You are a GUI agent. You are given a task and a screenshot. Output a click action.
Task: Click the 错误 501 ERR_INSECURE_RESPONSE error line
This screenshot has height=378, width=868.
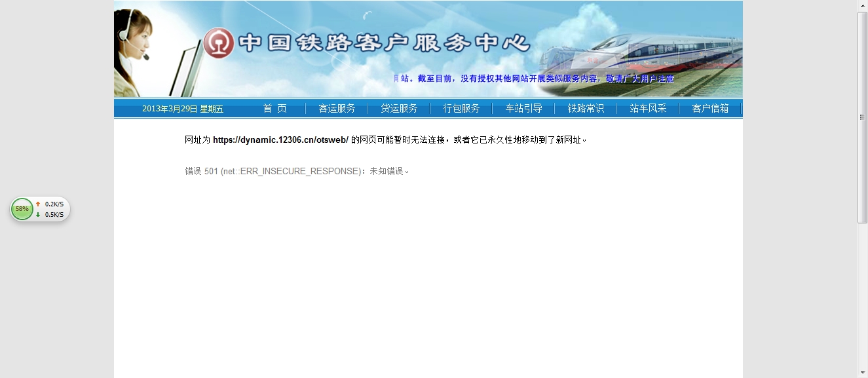tap(297, 171)
